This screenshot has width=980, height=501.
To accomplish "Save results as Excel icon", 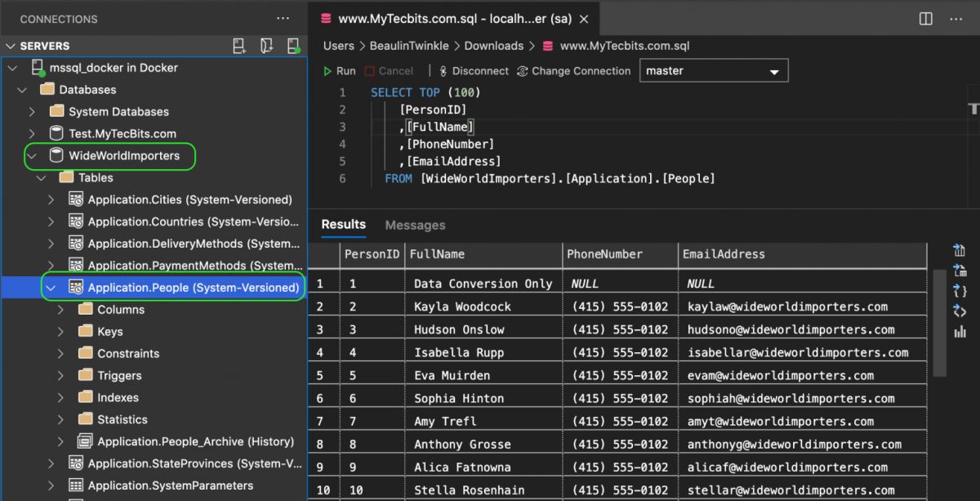I will click(x=960, y=271).
